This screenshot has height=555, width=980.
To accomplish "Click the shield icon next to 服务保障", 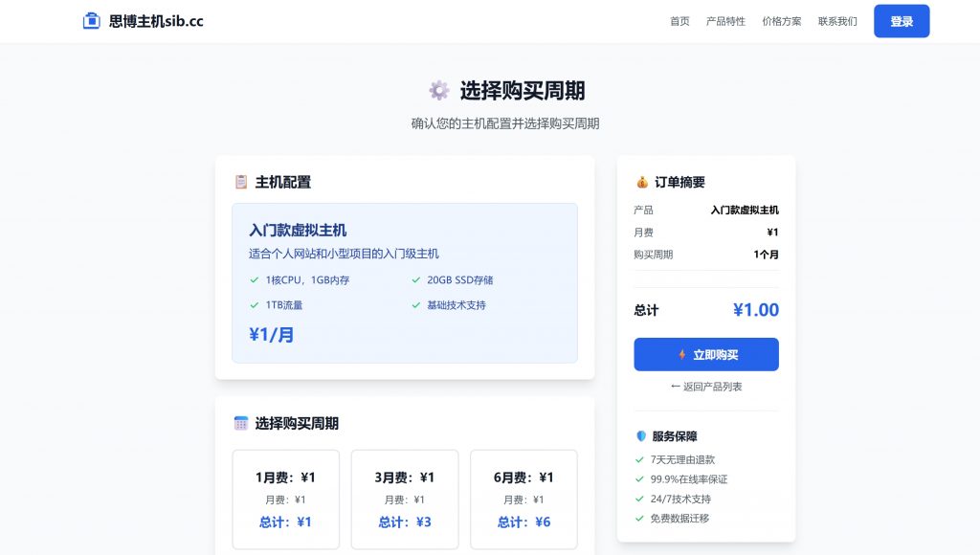I will coord(639,435).
